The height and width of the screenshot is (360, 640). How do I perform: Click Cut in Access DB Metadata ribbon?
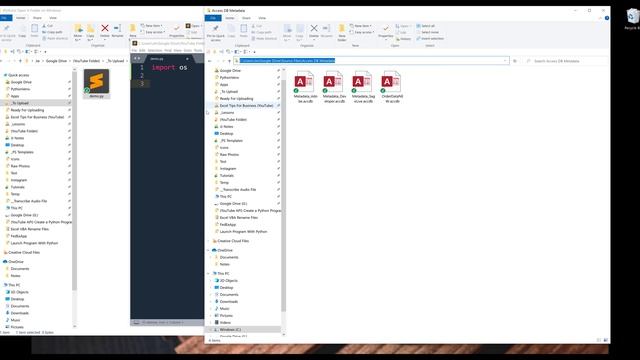click(258, 26)
